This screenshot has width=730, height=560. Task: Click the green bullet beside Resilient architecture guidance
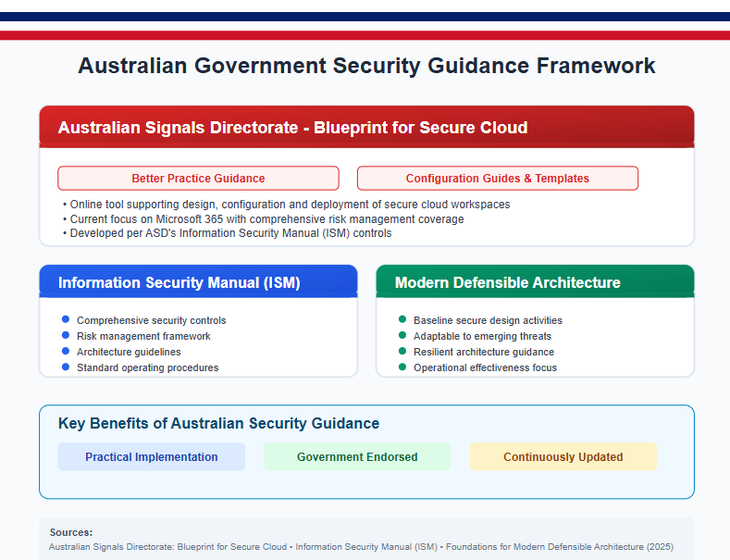pyautogui.click(x=402, y=351)
